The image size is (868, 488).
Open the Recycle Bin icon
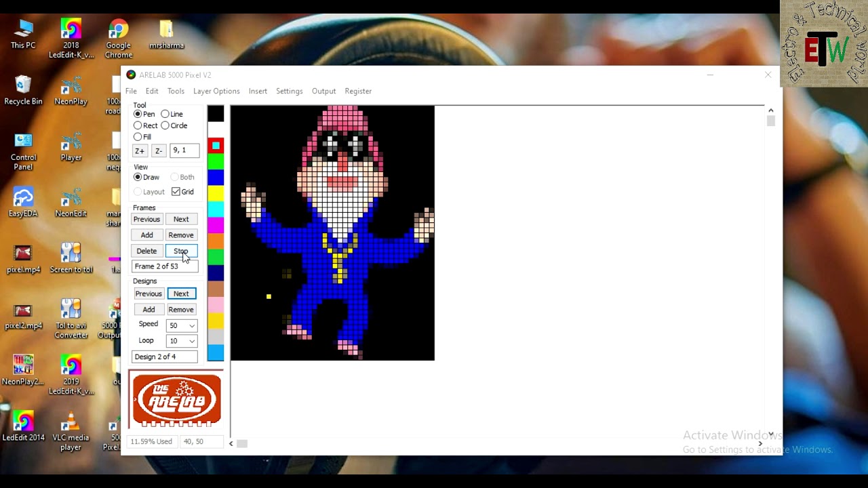23,90
